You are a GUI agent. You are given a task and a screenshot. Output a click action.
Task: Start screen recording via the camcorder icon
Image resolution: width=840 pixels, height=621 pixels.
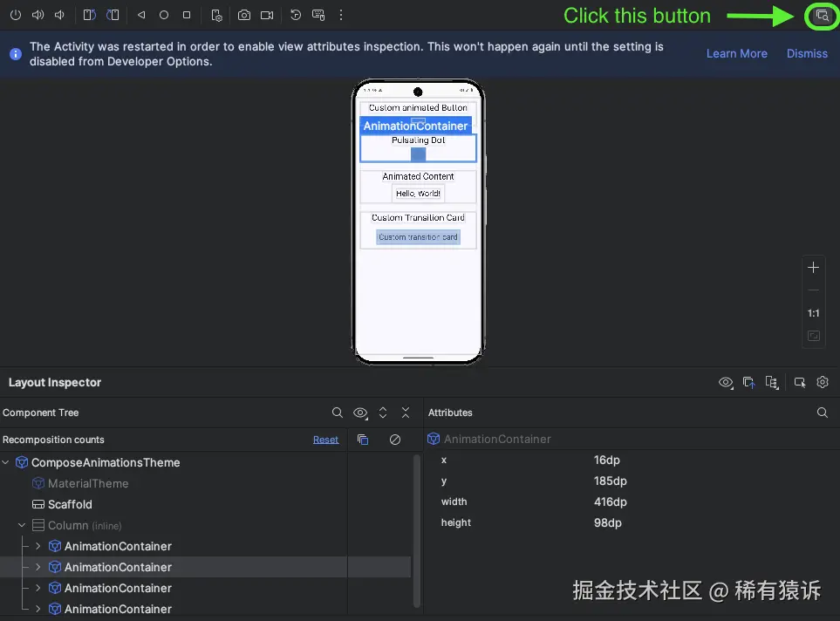click(268, 15)
